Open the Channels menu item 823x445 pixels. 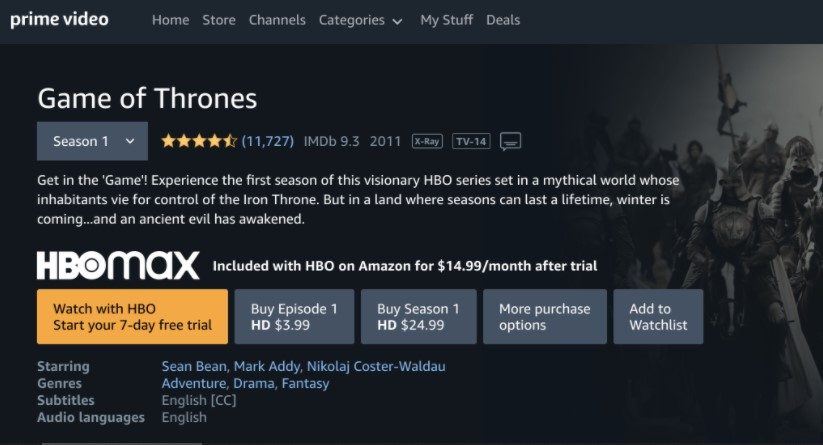coord(277,20)
